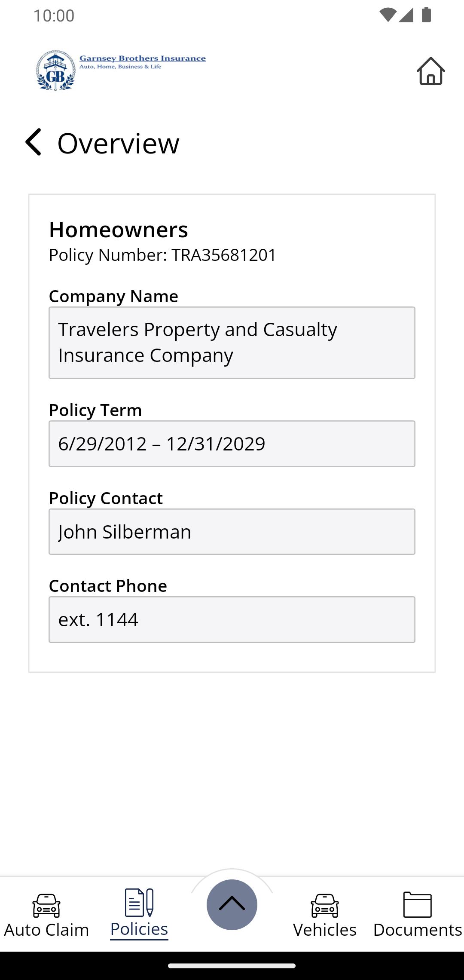
Task: Tap the Garnsey Brothers Insurance logo
Action: pyautogui.click(x=56, y=70)
